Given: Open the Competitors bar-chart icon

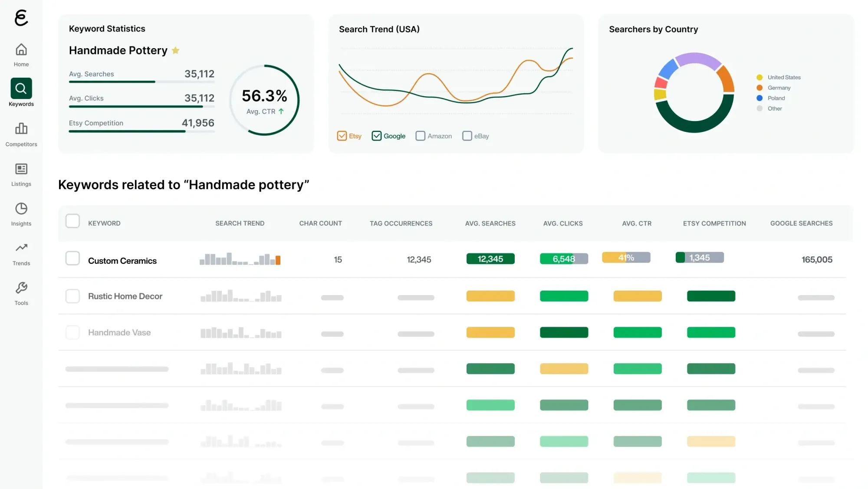Looking at the screenshot, I should (21, 128).
